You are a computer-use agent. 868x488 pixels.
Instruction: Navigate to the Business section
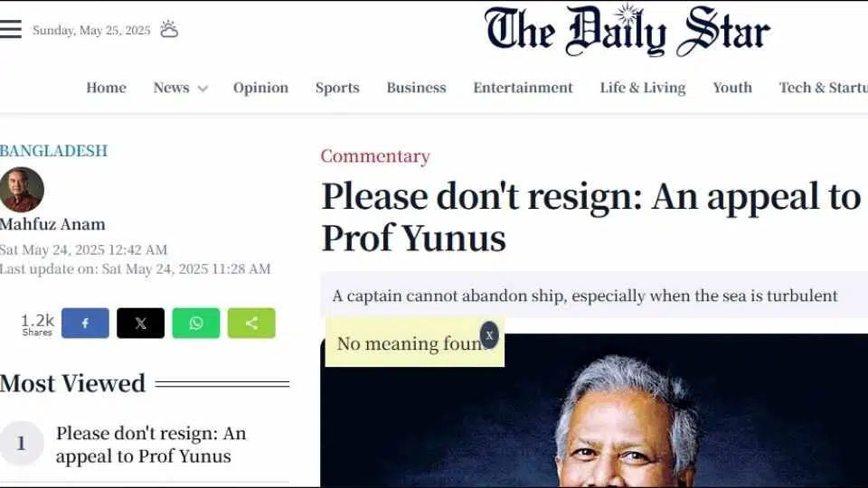(x=416, y=88)
